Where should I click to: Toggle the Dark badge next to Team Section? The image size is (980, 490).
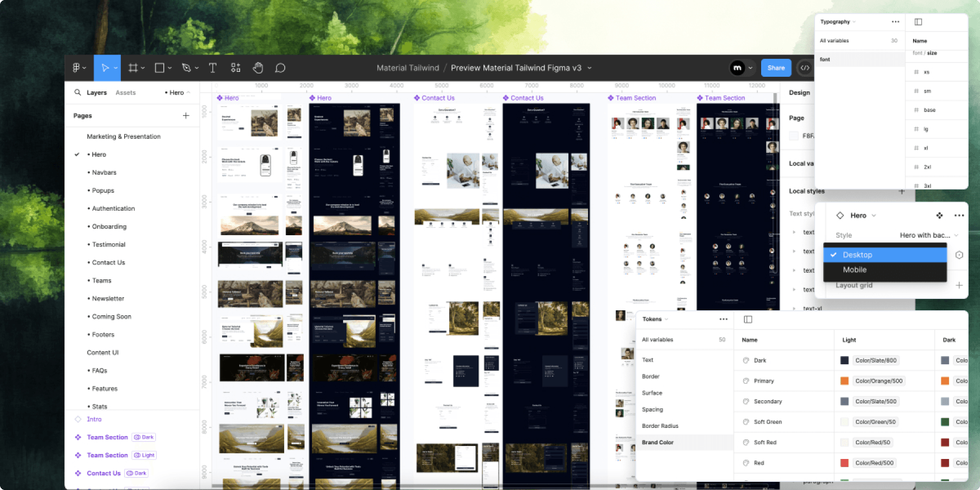143,437
